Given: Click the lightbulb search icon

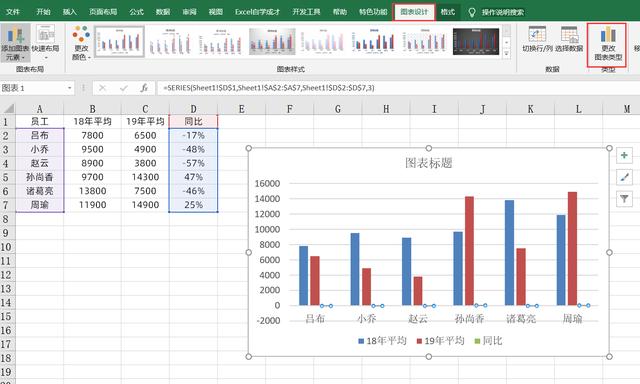Looking at the screenshot, I should 472,12.
